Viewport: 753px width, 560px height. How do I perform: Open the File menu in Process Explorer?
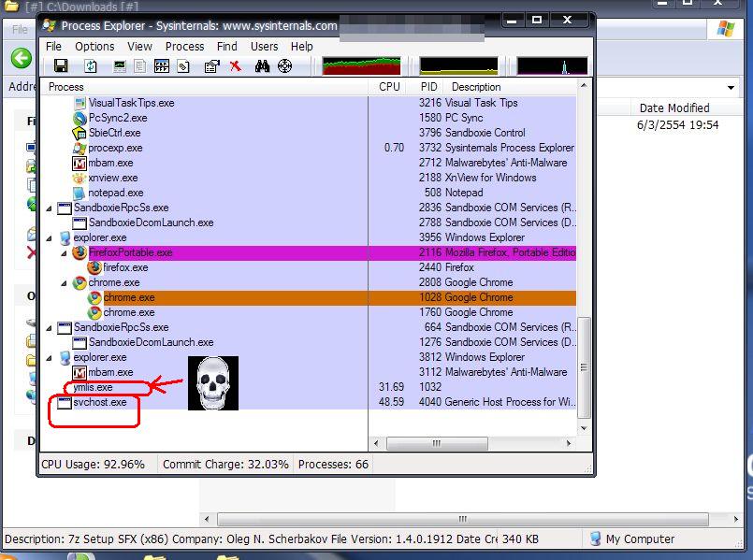tap(53, 47)
